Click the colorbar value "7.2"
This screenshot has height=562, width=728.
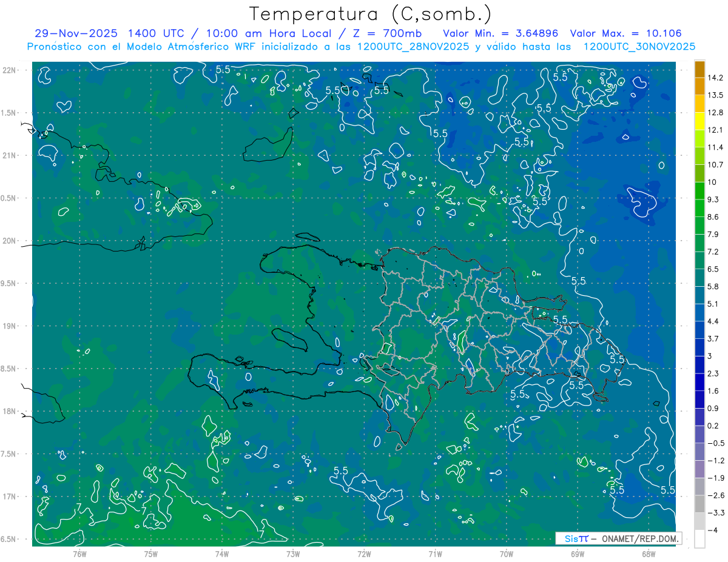(x=713, y=251)
